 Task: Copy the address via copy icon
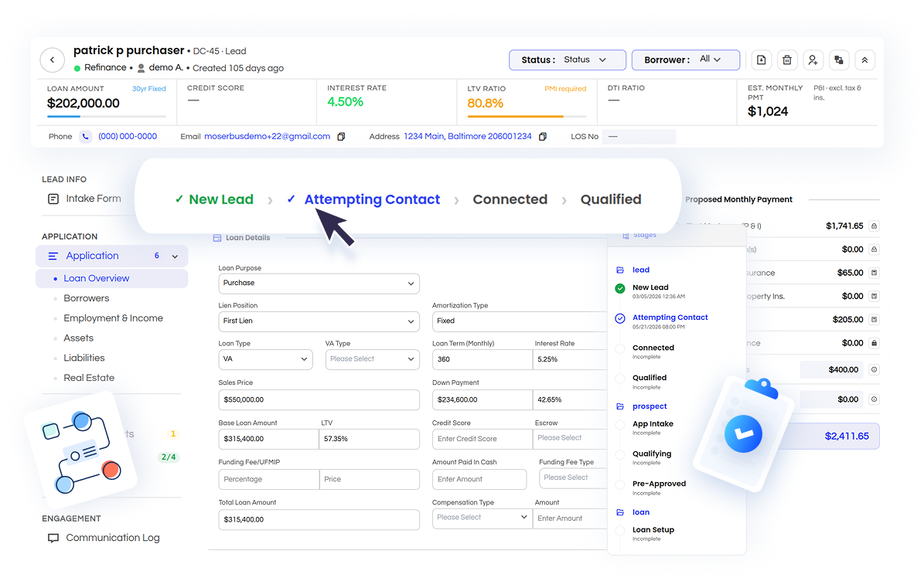coord(543,137)
